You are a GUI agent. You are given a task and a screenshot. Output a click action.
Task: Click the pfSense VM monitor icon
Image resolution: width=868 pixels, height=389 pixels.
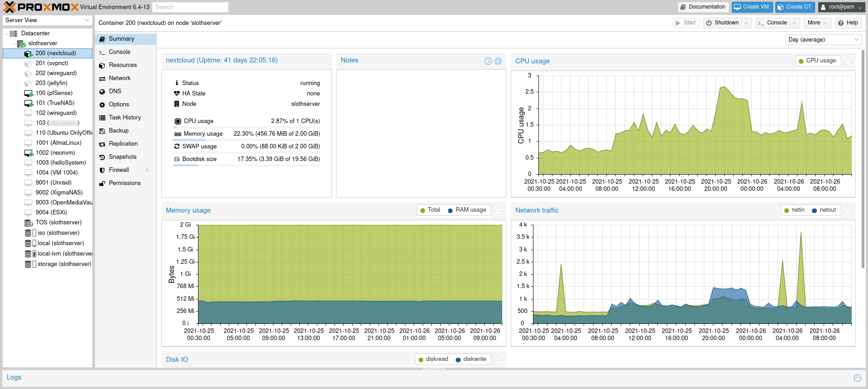point(28,93)
